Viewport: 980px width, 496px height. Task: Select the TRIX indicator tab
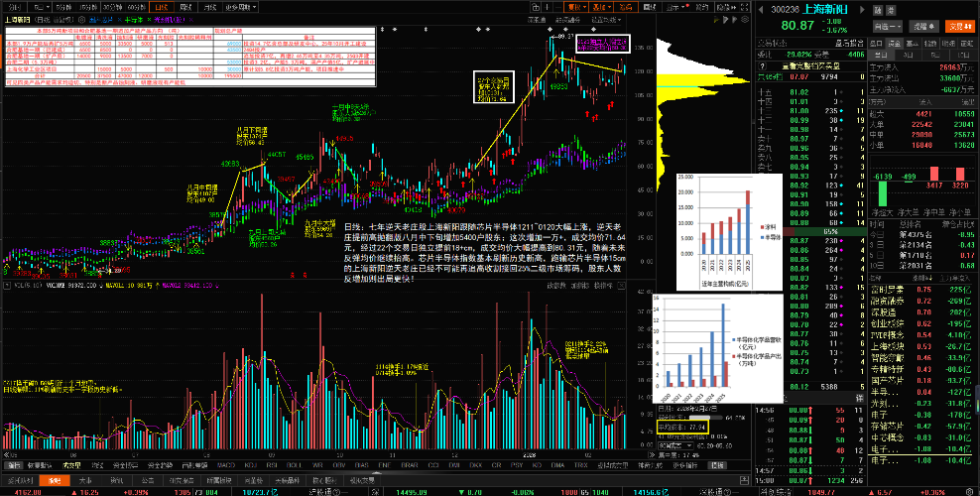580,465
